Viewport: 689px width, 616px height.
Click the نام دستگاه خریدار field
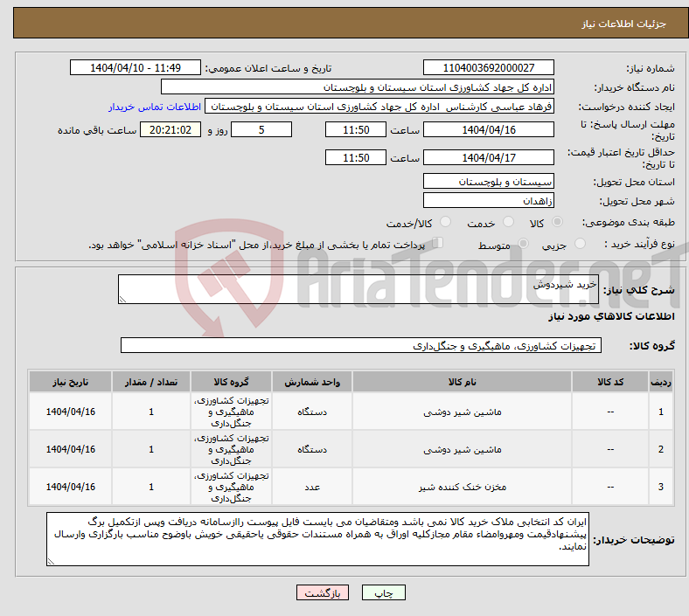(x=358, y=87)
